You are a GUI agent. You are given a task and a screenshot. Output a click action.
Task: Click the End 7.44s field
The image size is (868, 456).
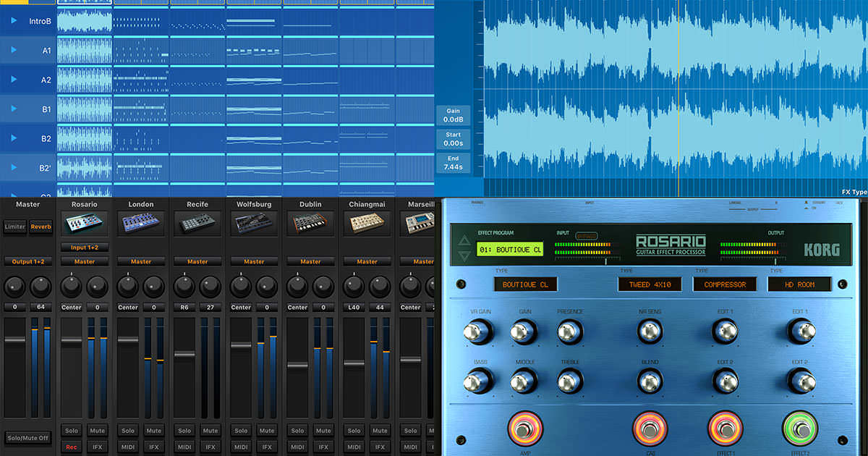tap(453, 163)
